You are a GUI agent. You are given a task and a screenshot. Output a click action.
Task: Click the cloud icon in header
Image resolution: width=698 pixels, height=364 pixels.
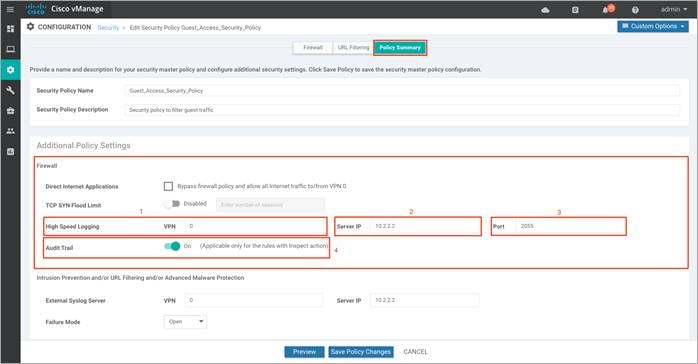pyautogui.click(x=545, y=10)
